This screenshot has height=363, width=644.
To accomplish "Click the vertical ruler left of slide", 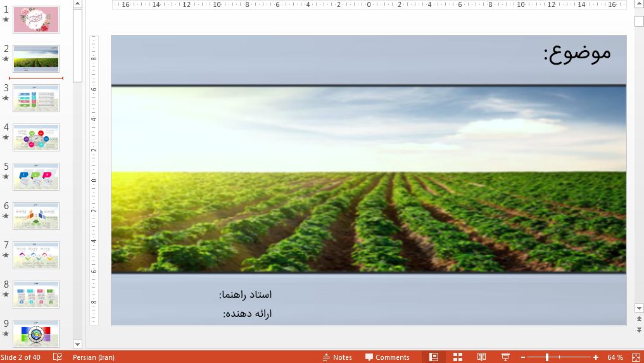I will pos(94,180).
